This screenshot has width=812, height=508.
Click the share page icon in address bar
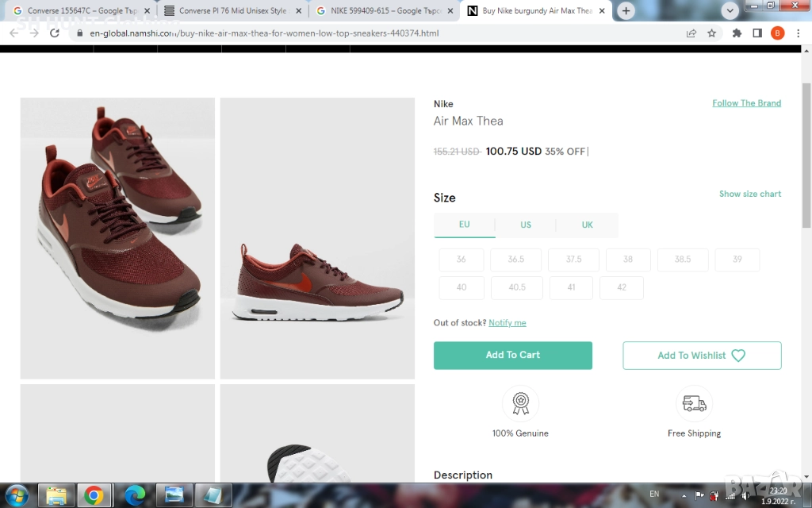(x=691, y=33)
